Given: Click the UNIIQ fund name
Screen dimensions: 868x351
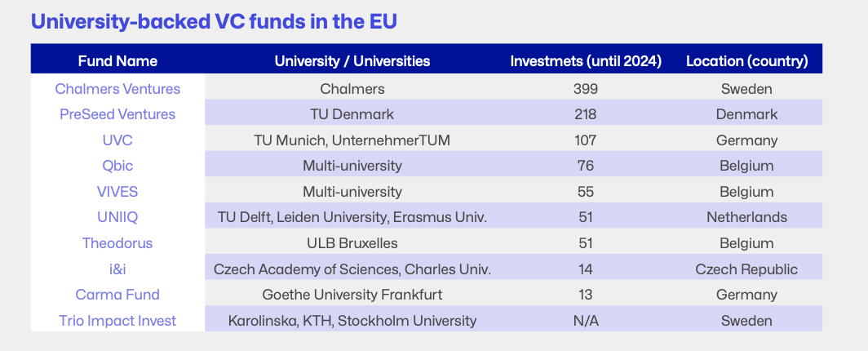Looking at the screenshot, I should click(117, 217).
